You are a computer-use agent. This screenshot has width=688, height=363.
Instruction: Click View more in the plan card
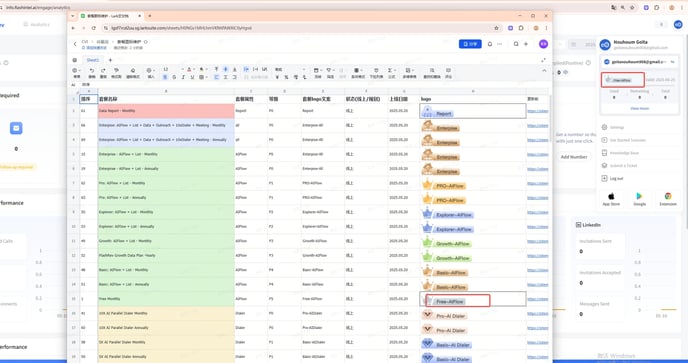[x=639, y=108]
